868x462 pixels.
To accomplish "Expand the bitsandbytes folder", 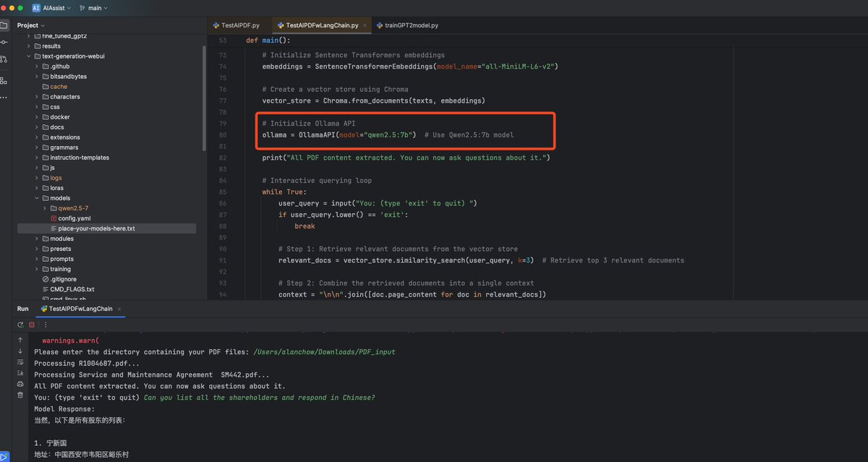I will point(37,76).
